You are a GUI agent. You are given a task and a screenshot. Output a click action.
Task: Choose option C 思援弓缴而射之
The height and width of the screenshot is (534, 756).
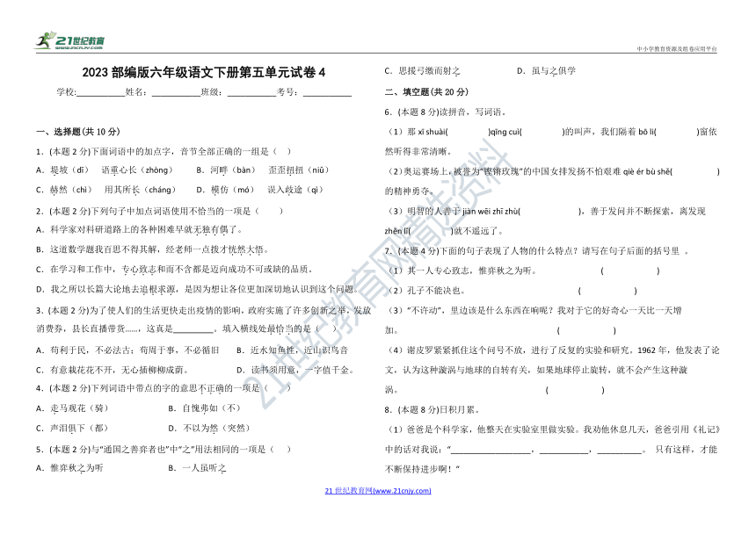(x=422, y=71)
